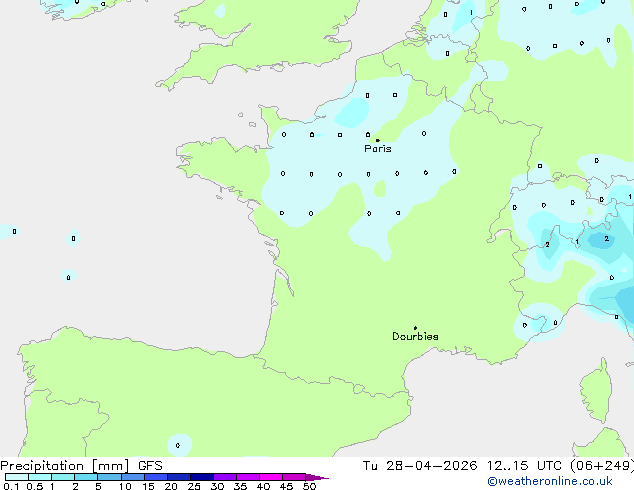Click the '45' legend scale value

click(x=286, y=486)
